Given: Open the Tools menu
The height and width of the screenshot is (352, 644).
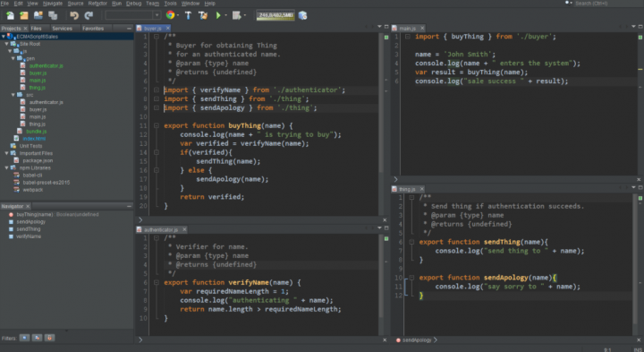Looking at the screenshot, I should pos(170,4).
